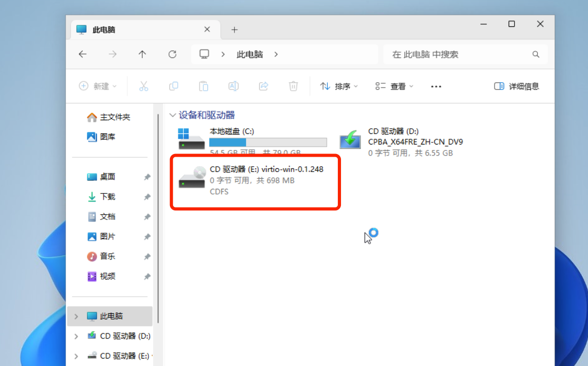Pin status: click 桌面 pin icon
Viewport: 588px width, 366px height.
pos(147,177)
